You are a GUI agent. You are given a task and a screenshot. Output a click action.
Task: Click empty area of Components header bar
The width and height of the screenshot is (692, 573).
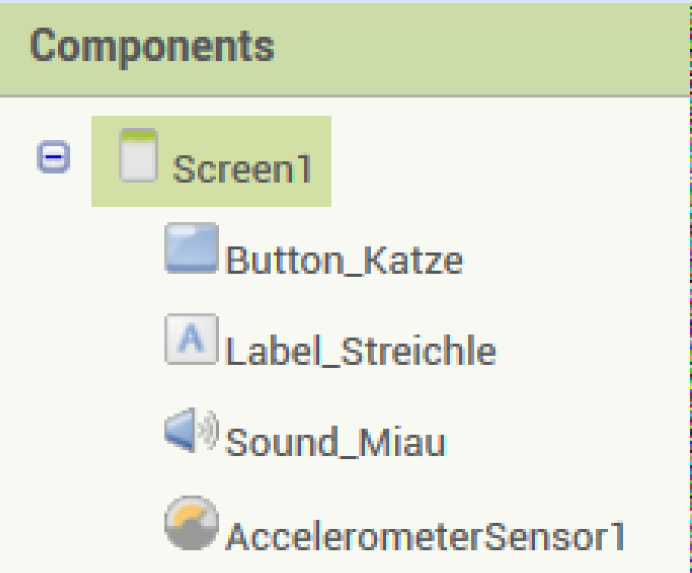point(481,49)
